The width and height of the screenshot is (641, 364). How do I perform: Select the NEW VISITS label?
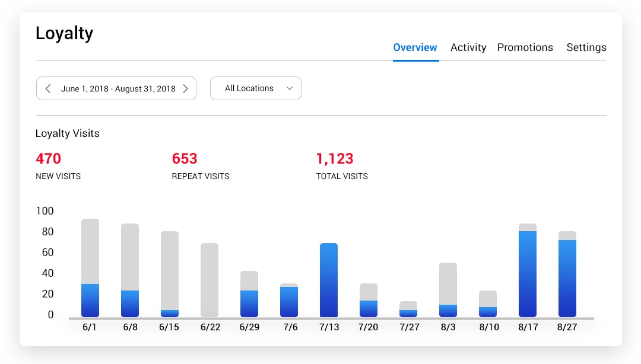58,176
